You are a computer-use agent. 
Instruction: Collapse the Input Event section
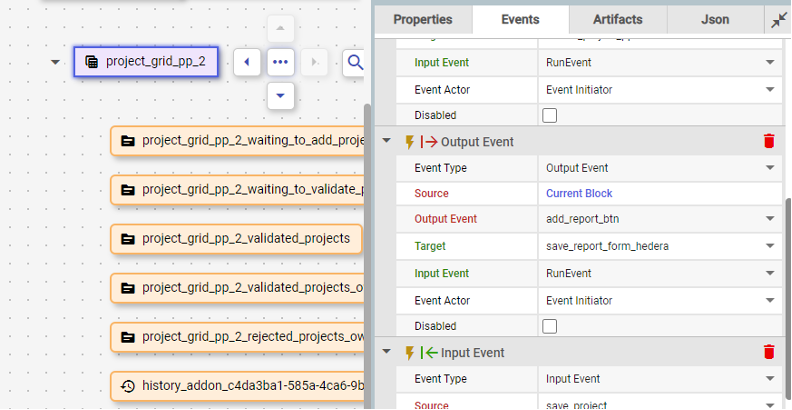pos(387,352)
